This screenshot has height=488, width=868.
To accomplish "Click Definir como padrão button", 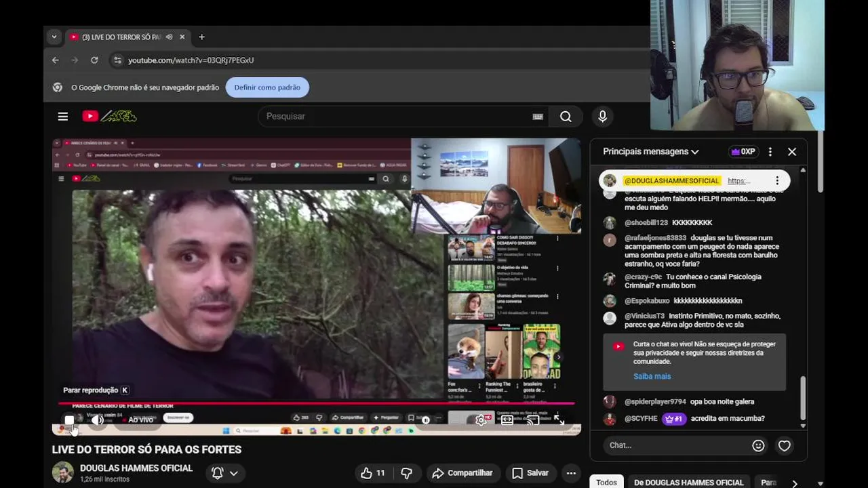I will click(267, 87).
